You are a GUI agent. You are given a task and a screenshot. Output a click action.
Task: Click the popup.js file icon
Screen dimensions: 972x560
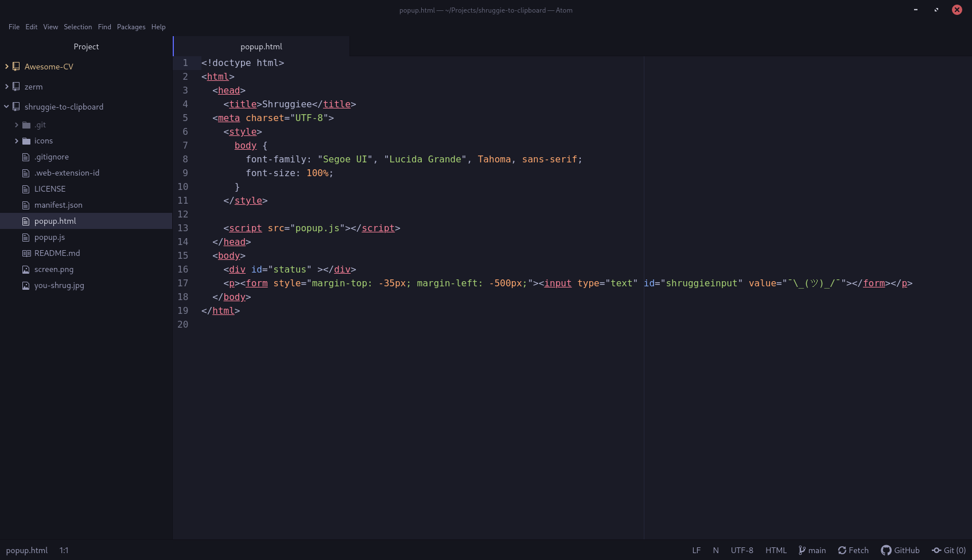pos(26,237)
